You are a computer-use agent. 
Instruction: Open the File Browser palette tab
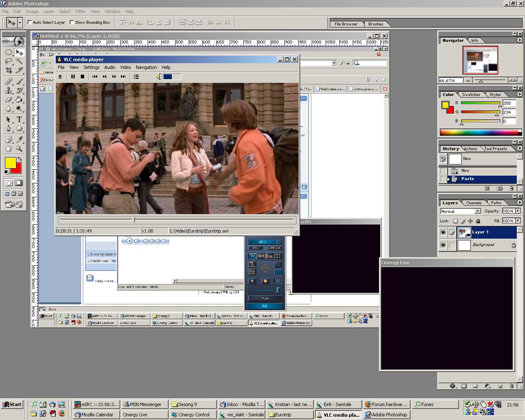pos(346,24)
